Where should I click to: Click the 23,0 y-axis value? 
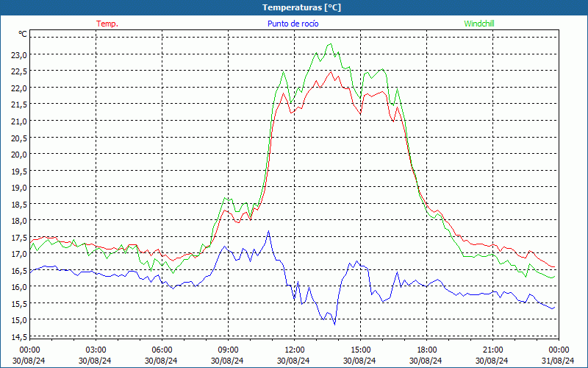pyautogui.click(x=19, y=55)
